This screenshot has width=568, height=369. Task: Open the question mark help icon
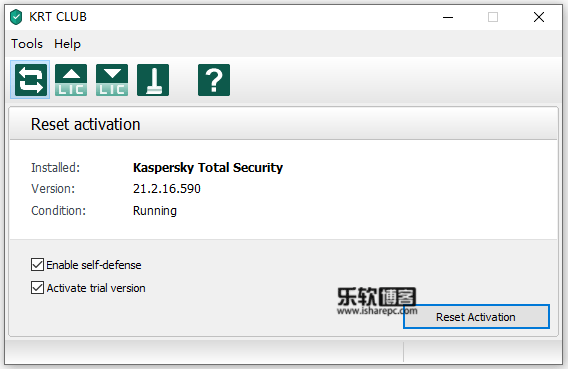pyautogui.click(x=214, y=80)
